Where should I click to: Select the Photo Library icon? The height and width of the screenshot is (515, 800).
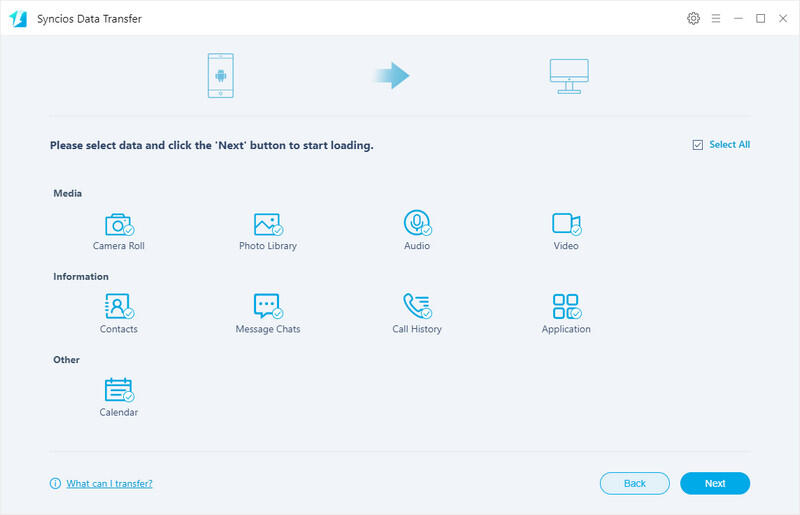(x=267, y=224)
